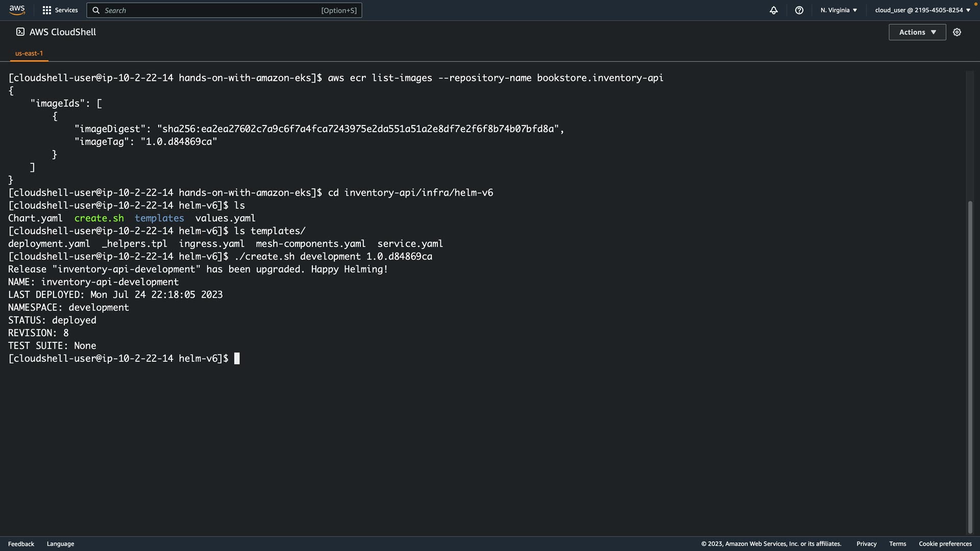Expand the N. Virginia region selector
980x551 pixels.
coord(839,10)
